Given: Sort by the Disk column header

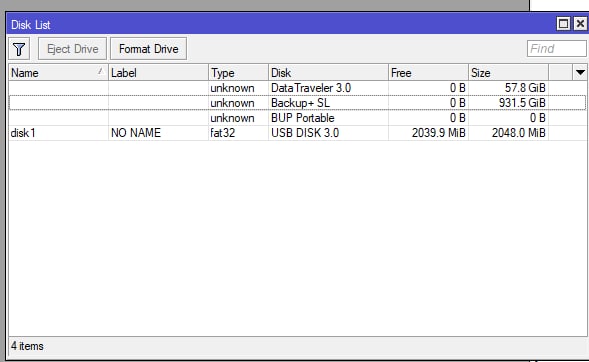Looking at the screenshot, I should (328, 73).
